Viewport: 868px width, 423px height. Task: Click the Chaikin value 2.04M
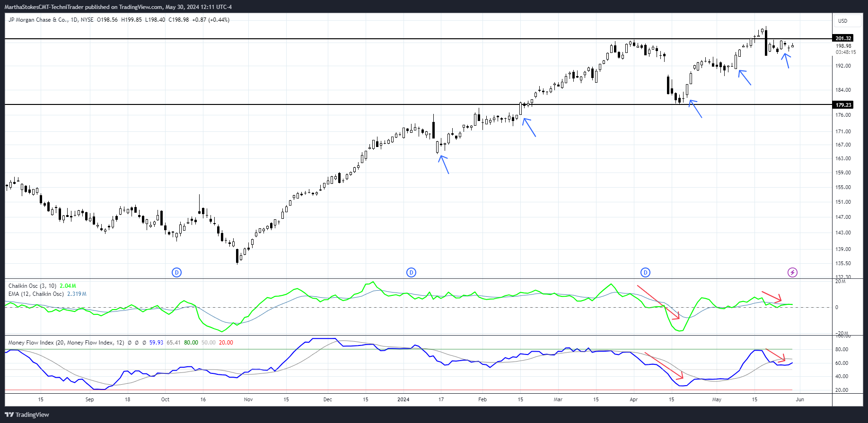tap(68, 286)
